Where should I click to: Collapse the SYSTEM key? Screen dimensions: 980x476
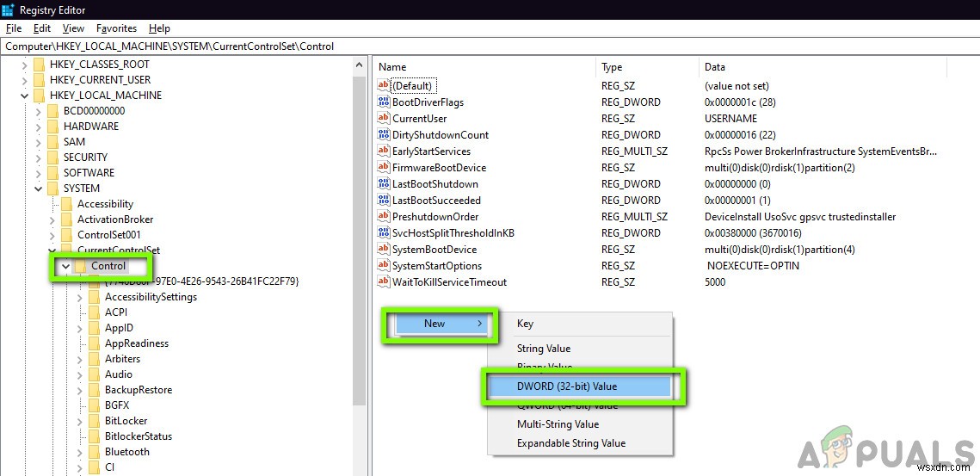tap(38, 189)
